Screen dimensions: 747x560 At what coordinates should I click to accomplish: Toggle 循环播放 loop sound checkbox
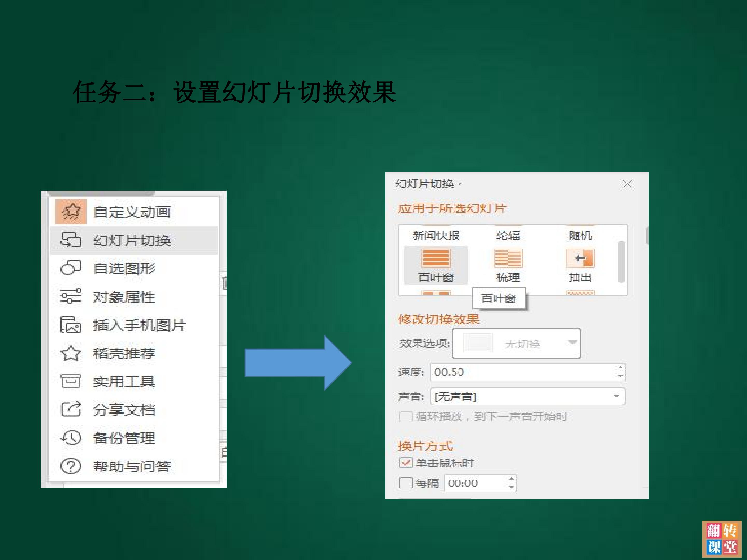(405, 417)
